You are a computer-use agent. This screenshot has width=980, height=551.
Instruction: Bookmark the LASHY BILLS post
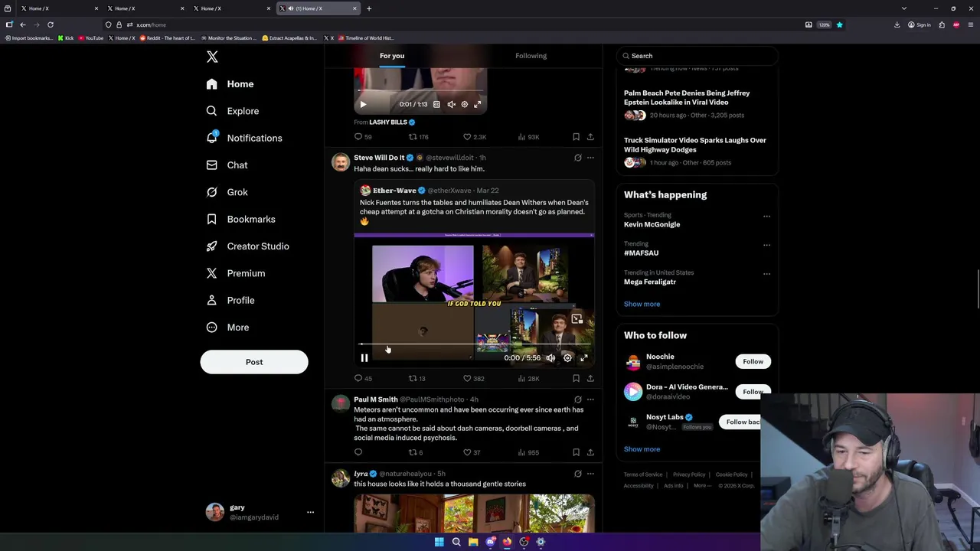click(576, 137)
